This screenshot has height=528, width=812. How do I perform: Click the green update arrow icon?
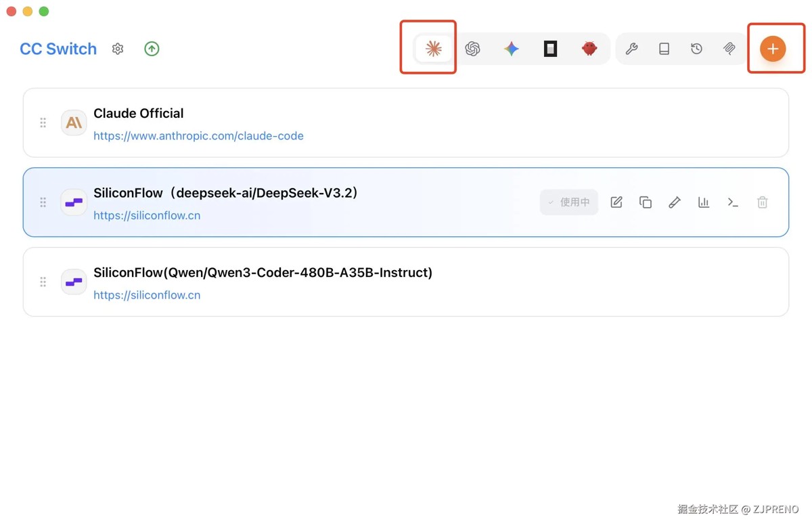click(x=152, y=49)
